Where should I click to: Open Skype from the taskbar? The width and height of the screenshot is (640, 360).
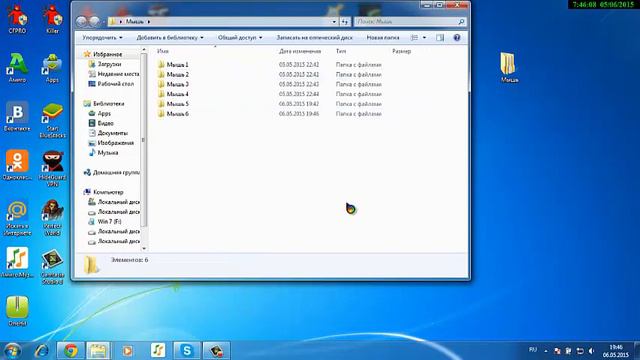point(187,351)
